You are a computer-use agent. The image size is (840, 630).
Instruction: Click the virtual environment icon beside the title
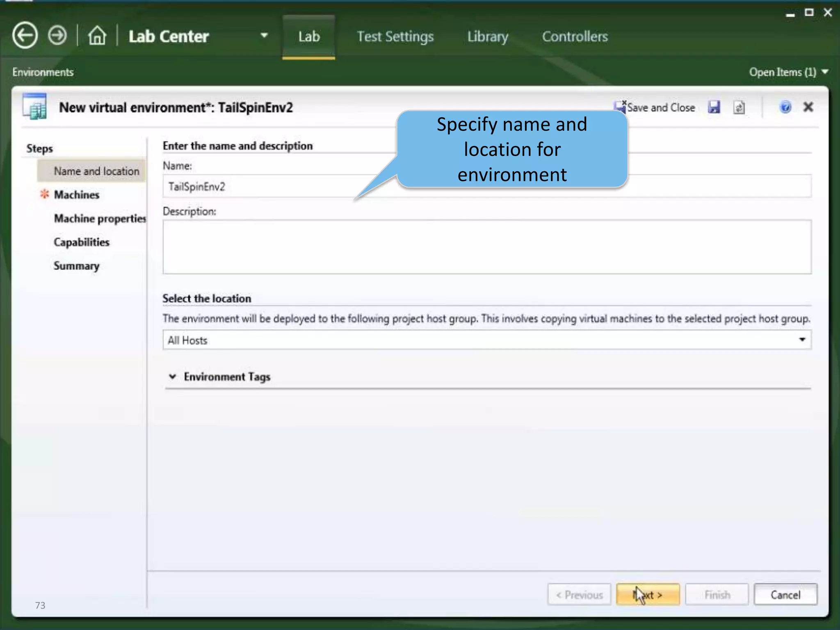(35, 107)
